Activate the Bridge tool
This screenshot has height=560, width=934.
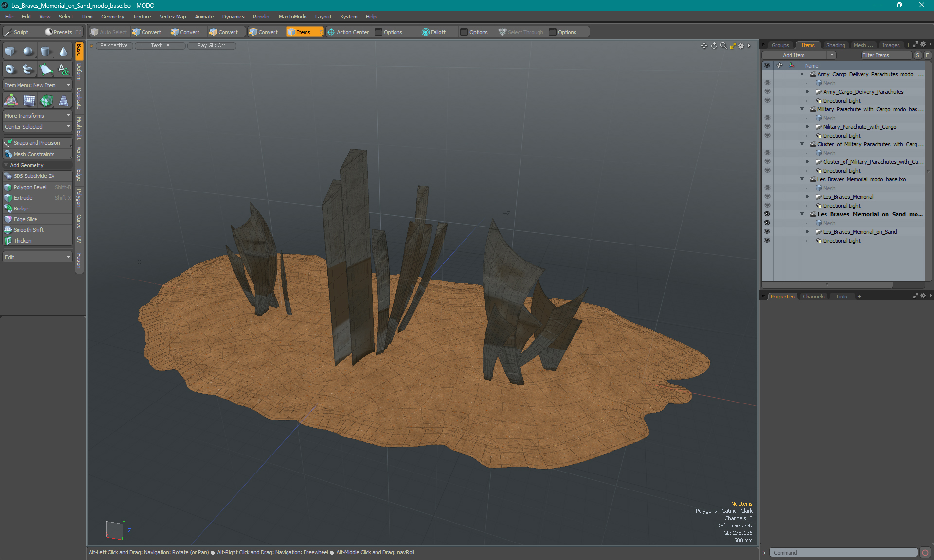tap(38, 209)
